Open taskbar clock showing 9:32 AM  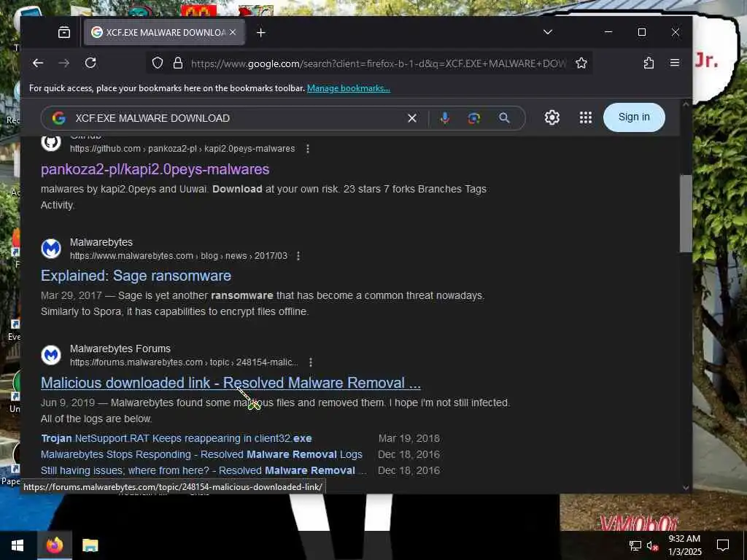tap(684, 545)
